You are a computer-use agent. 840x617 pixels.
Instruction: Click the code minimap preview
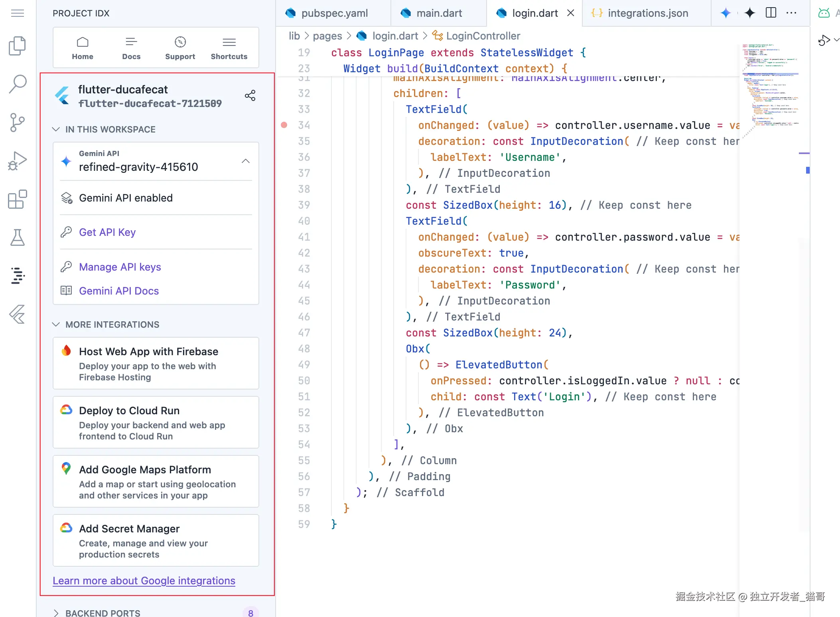pos(770,88)
